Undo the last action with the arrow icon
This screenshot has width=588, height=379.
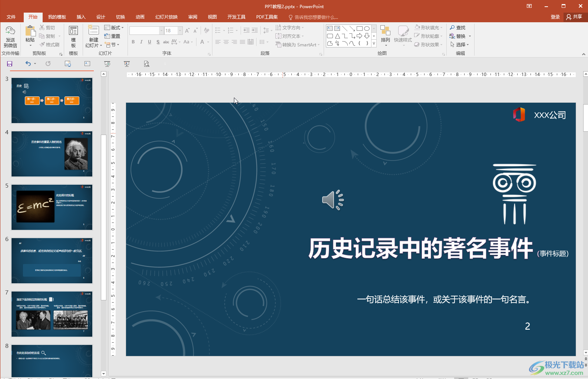[x=28, y=64]
